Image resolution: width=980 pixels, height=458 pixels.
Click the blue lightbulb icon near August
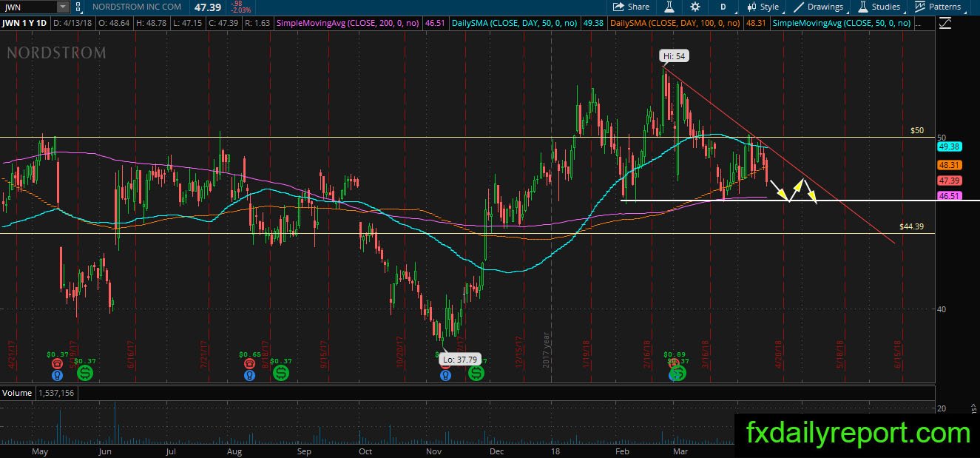[251, 375]
